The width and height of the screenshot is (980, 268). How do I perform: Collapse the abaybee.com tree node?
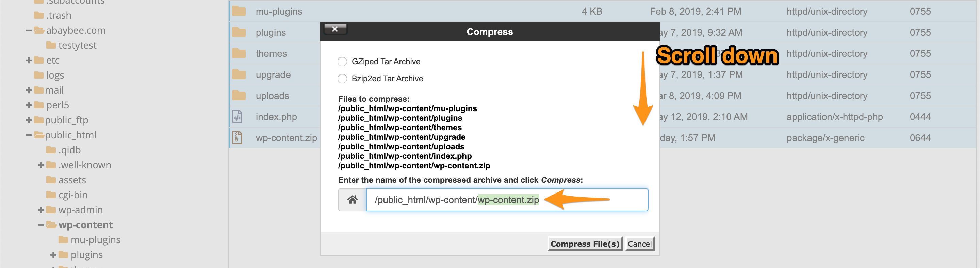pyautogui.click(x=29, y=30)
